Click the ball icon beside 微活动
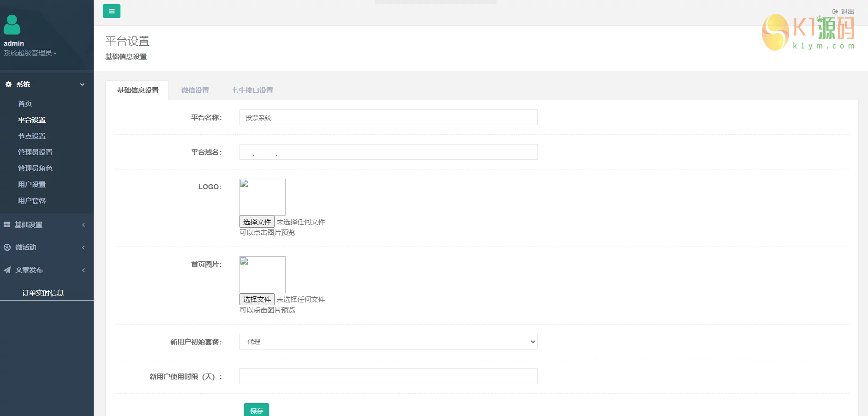This screenshot has height=416, width=868. point(6,247)
